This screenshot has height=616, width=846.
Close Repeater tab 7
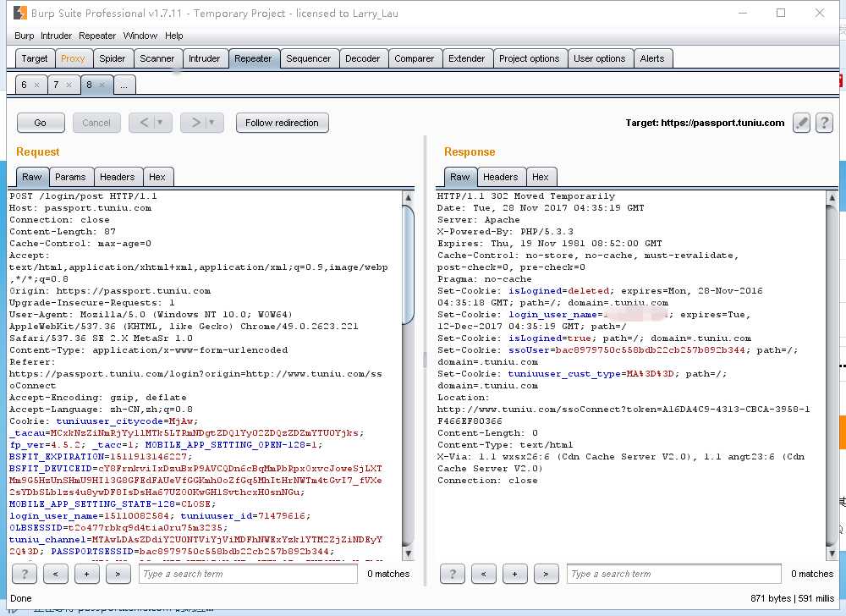(x=69, y=85)
